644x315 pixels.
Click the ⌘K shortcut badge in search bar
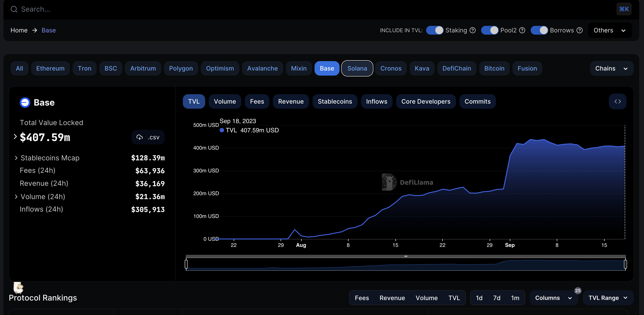624,9
